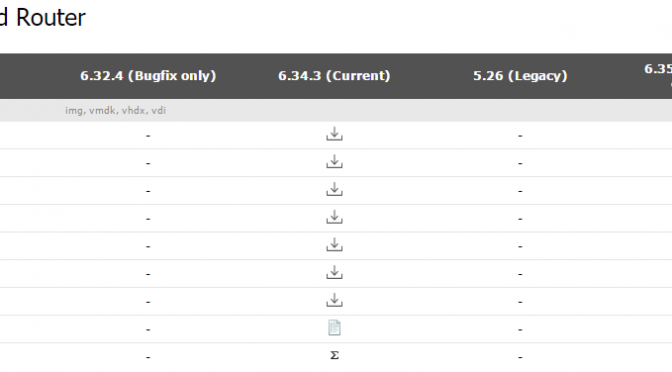Viewport: 672px width, 372px height.
Task: Click the Legacy dash in first download row
Action: pyautogui.click(x=520, y=136)
